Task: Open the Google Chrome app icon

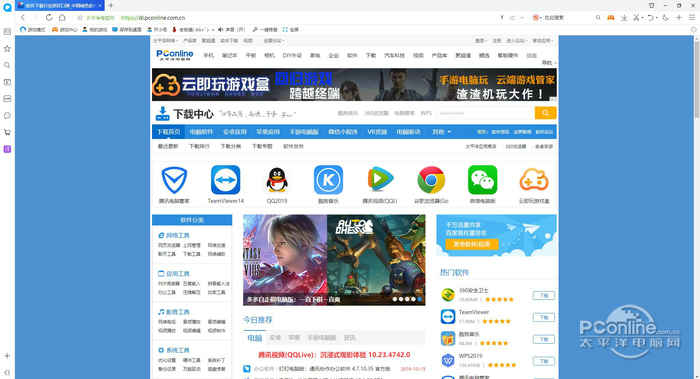Action: coord(431,180)
